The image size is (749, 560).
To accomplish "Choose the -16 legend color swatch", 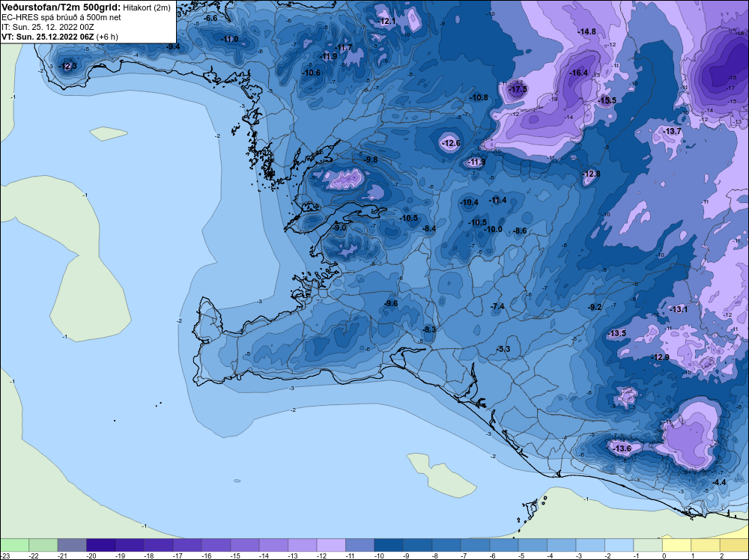I will (216, 545).
